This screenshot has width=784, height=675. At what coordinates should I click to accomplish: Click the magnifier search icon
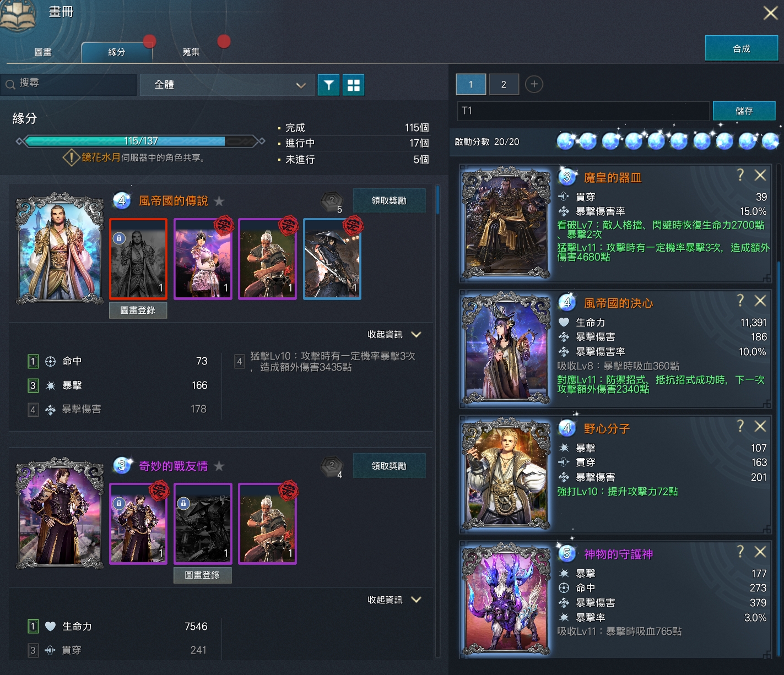pyautogui.click(x=10, y=84)
